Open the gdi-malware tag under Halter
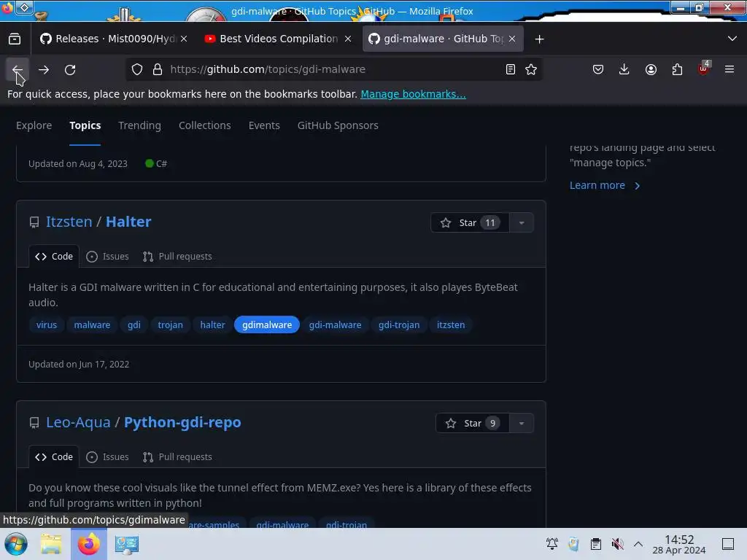This screenshot has height=560, width=747. pyautogui.click(x=335, y=324)
